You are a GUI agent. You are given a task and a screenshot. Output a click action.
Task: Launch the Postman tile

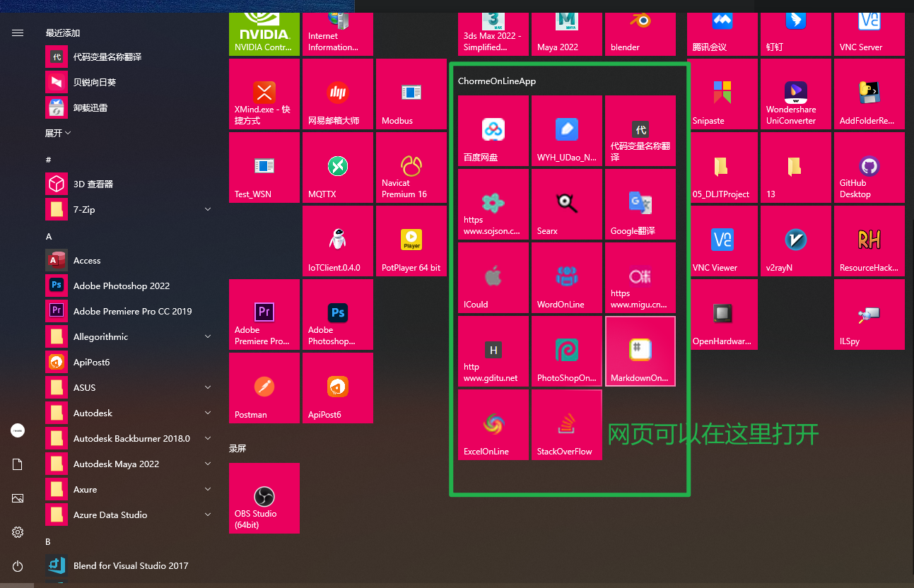tap(264, 388)
